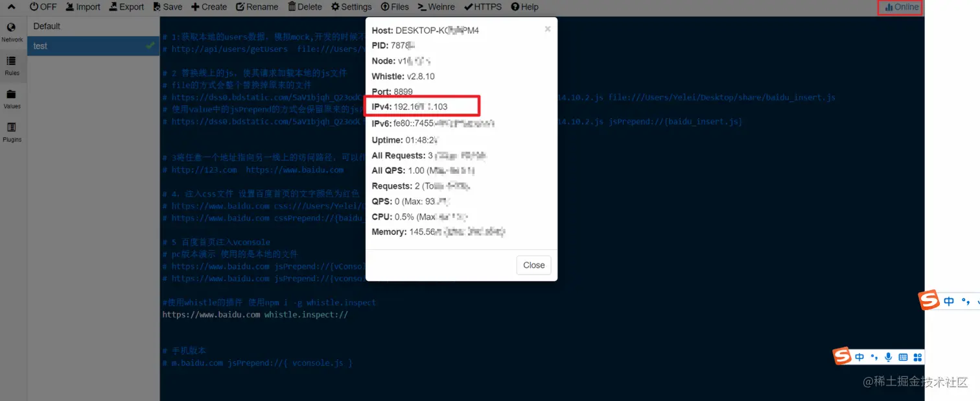Image resolution: width=980 pixels, height=401 pixels.
Task: Click the Port 8899 row
Action: tap(392, 91)
